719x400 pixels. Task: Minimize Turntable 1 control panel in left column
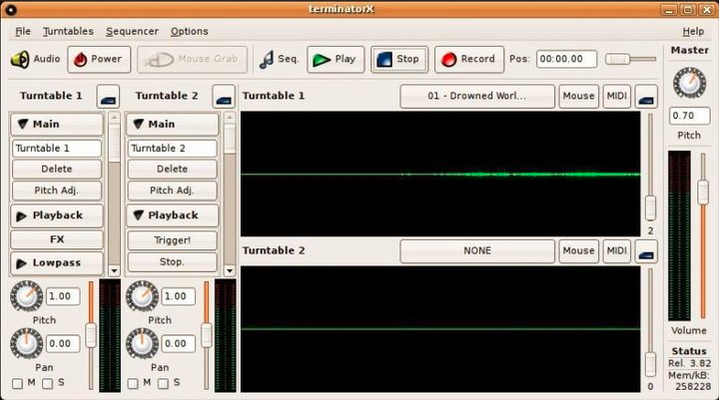(107, 97)
